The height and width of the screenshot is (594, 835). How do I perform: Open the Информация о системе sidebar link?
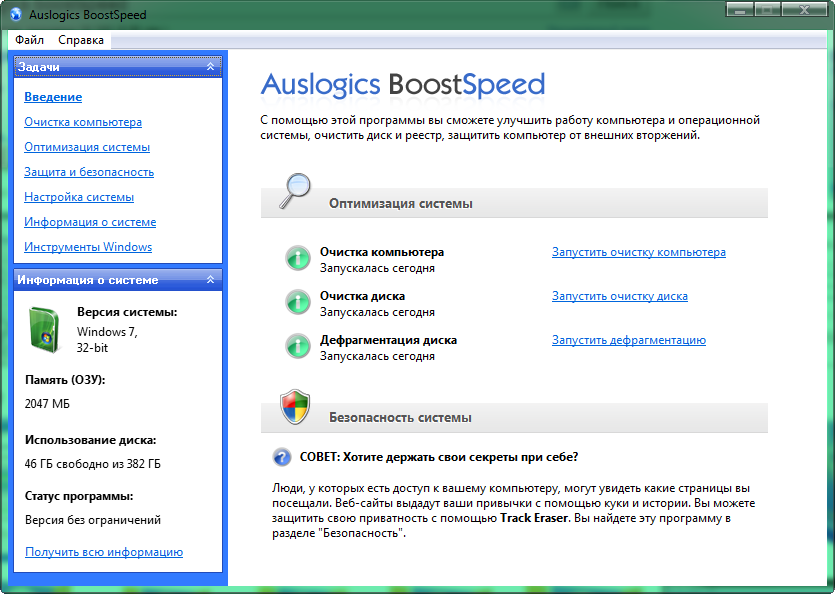[90, 222]
